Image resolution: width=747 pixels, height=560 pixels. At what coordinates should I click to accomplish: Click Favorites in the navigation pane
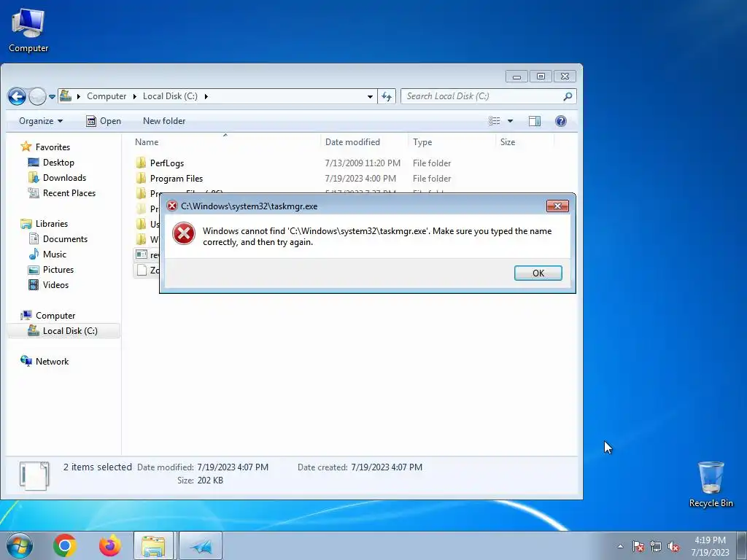53,147
